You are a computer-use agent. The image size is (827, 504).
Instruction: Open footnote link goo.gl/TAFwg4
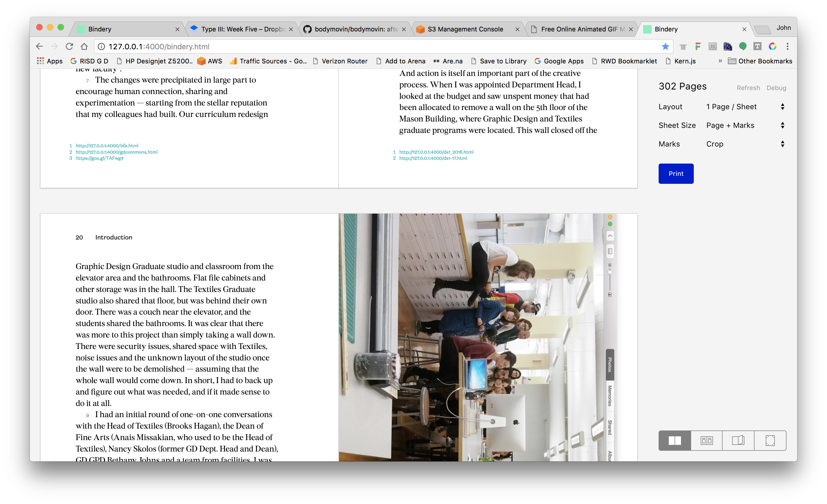(99, 158)
